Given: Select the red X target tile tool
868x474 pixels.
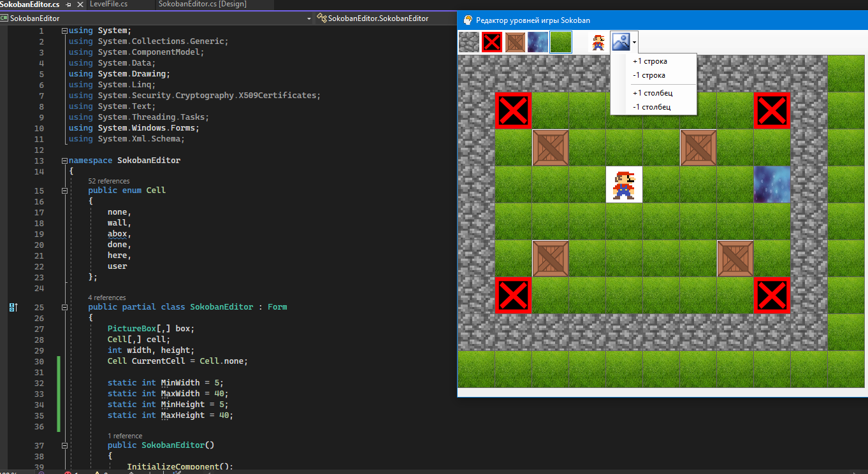Looking at the screenshot, I should click(492, 42).
